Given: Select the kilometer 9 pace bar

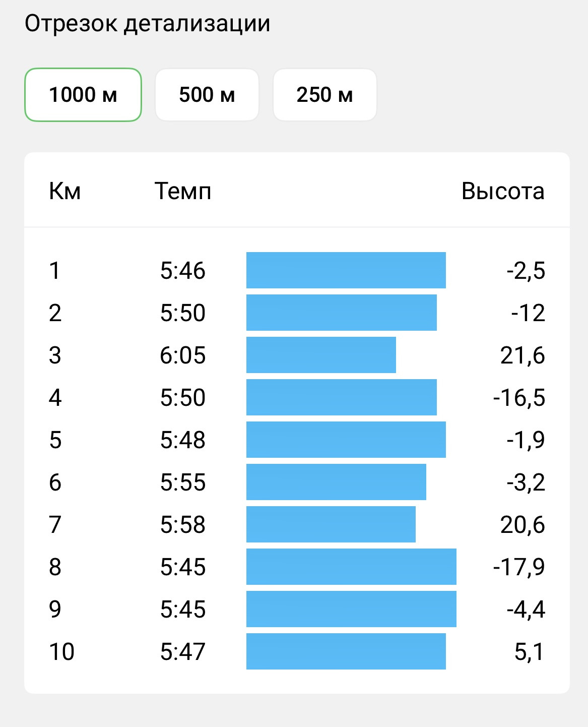Looking at the screenshot, I should click(x=351, y=609).
